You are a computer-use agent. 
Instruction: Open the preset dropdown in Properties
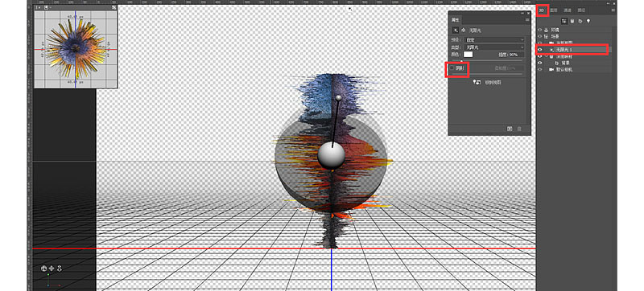tap(494, 39)
